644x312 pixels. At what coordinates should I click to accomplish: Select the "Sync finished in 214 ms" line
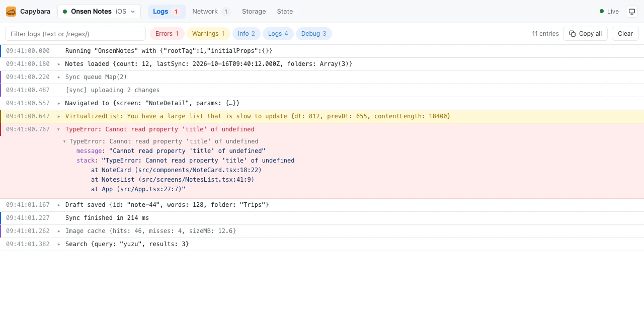point(322,218)
